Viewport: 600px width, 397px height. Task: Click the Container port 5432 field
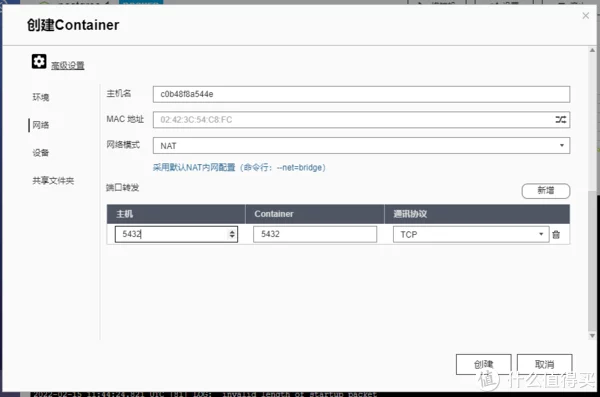coord(315,234)
